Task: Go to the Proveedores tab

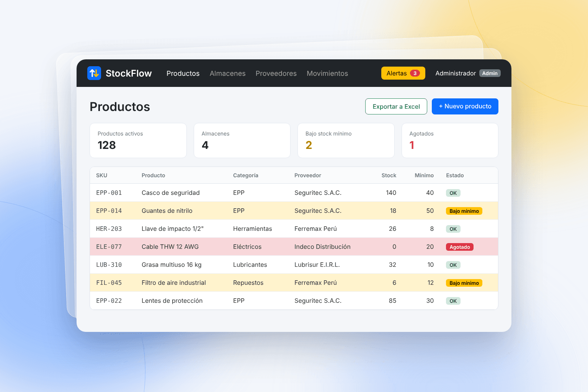Action: tap(276, 73)
